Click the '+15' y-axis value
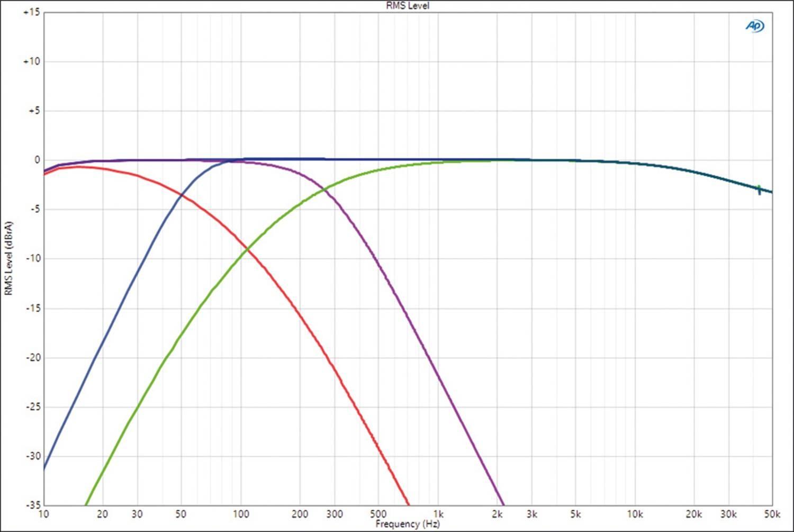Image resolution: width=794 pixels, height=532 pixels. coord(32,12)
